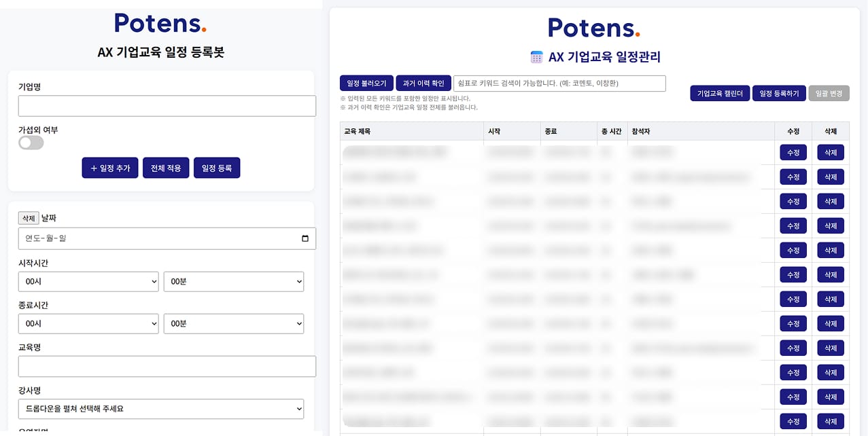868x436 pixels.
Task: Focus the 교육명 input field
Action: coord(167,366)
